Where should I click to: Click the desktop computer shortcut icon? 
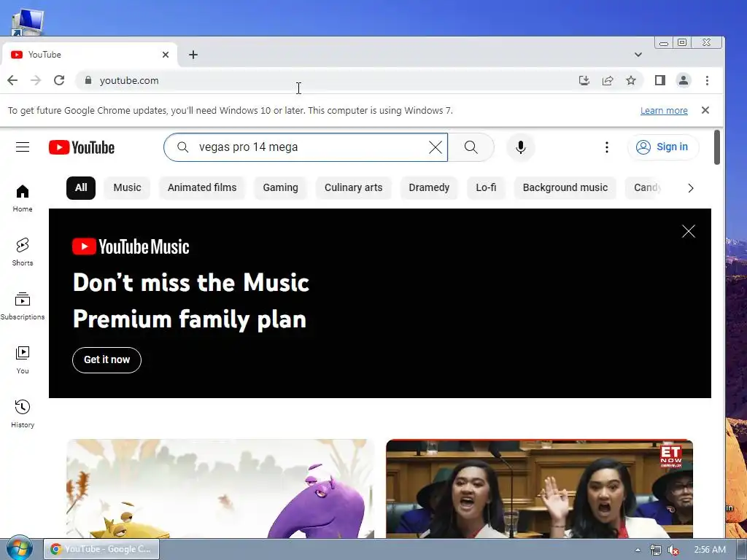(x=28, y=23)
